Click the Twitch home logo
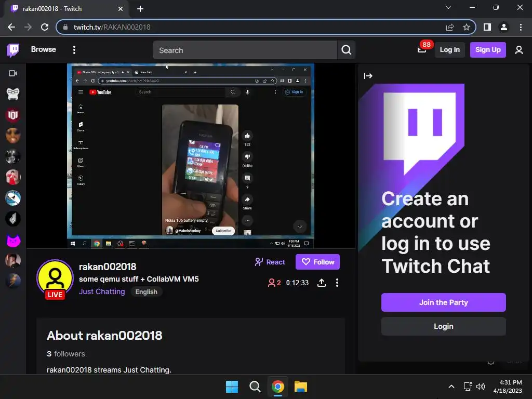This screenshot has height=399, width=532. (13, 50)
